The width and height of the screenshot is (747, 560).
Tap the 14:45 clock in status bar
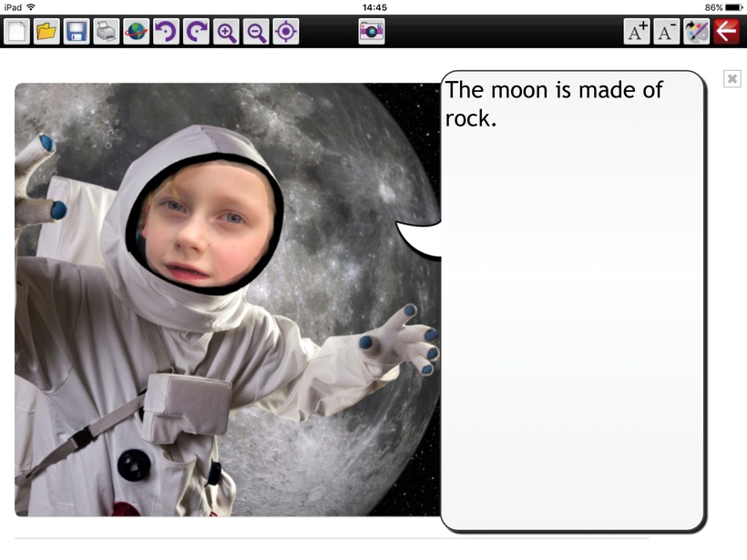[x=374, y=7]
